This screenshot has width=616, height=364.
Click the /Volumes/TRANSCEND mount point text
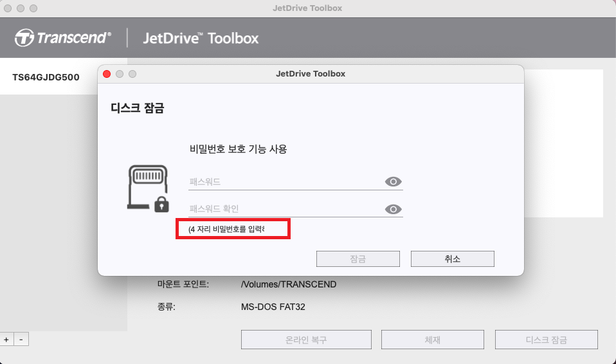pyautogui.click(x=289, y=284)
